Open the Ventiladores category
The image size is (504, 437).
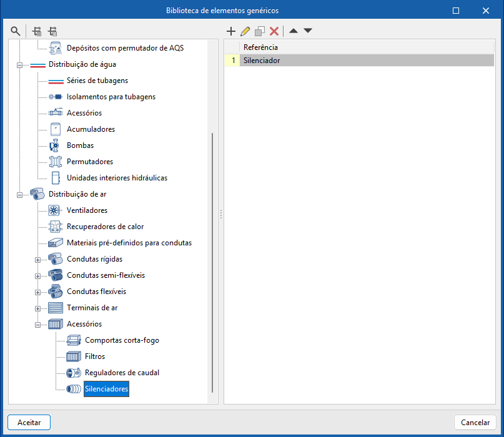87,210
